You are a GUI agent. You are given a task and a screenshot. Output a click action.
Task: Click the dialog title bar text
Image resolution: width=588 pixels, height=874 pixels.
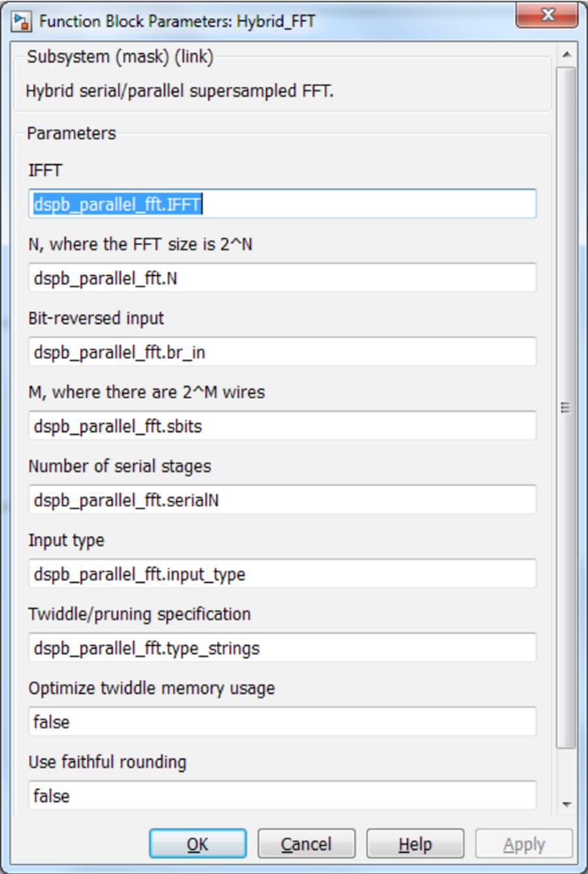(x=177, y=21)
